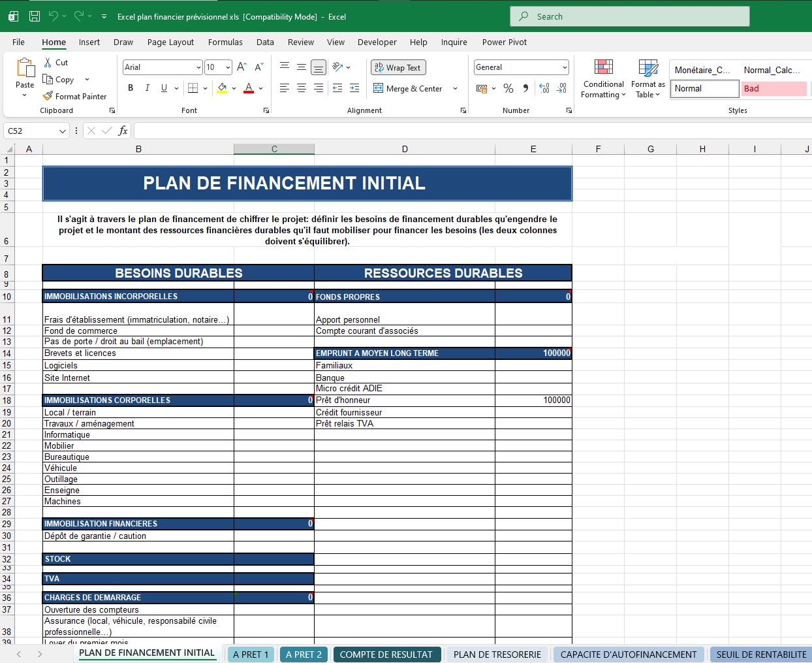Click Decrease Indent icon

(337, 88)
